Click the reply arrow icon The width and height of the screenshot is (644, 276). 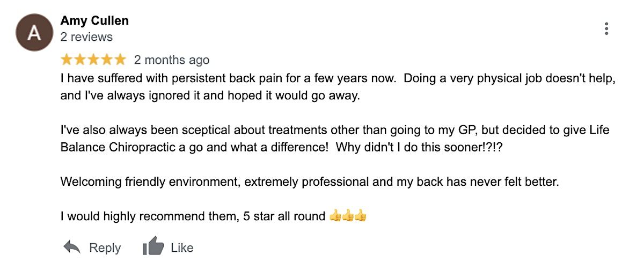(x=72, y=248)
